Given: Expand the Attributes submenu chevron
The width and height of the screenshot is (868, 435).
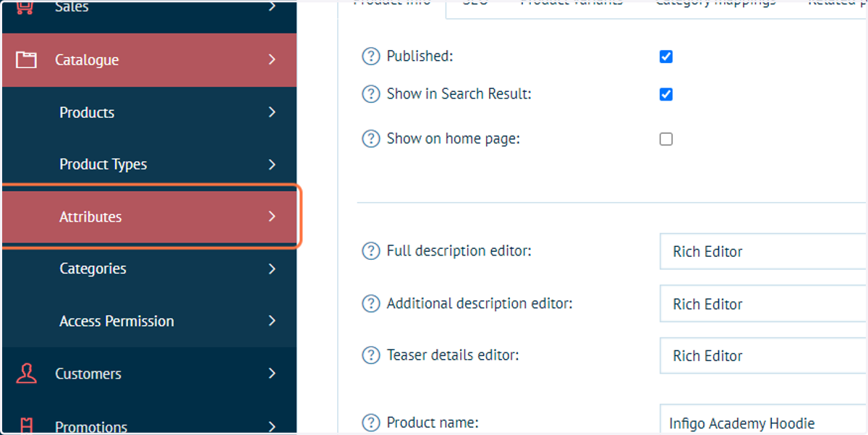Looking at the screenshot, I should pyautogui.click(x=272, y=216).
